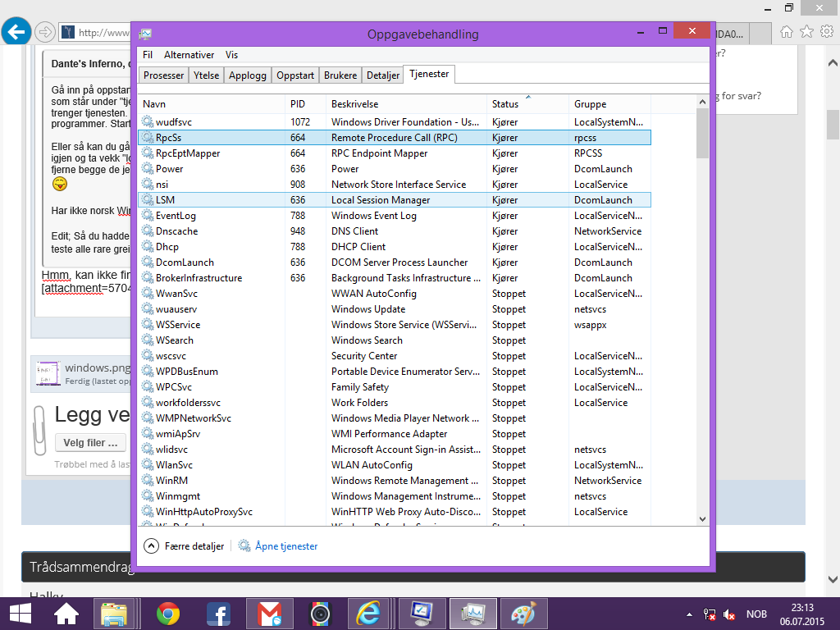Click browser page scroll up arrow
This screenshot has width=840, height=630.
pos(833,62)
